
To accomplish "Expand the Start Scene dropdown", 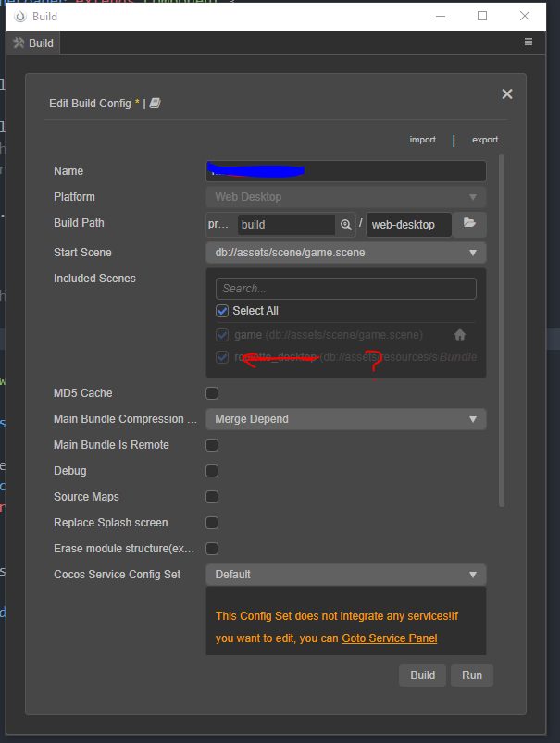I will [x=345, y=253].
